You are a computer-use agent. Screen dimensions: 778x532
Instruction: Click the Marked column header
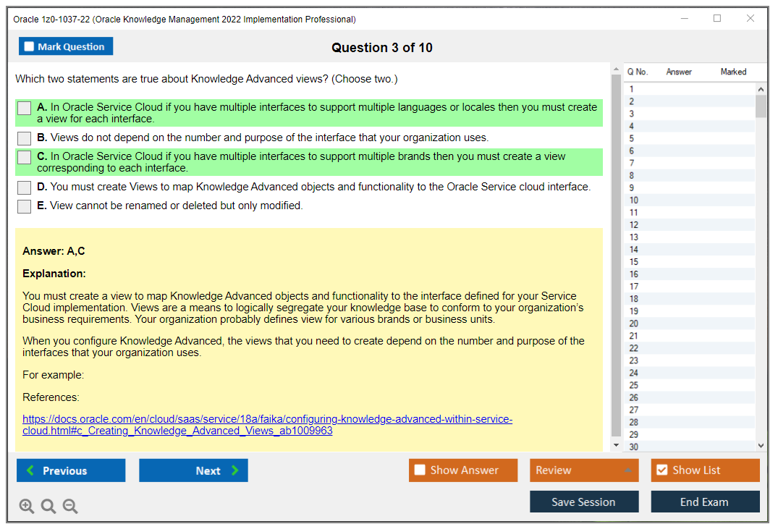click(733, 72)
